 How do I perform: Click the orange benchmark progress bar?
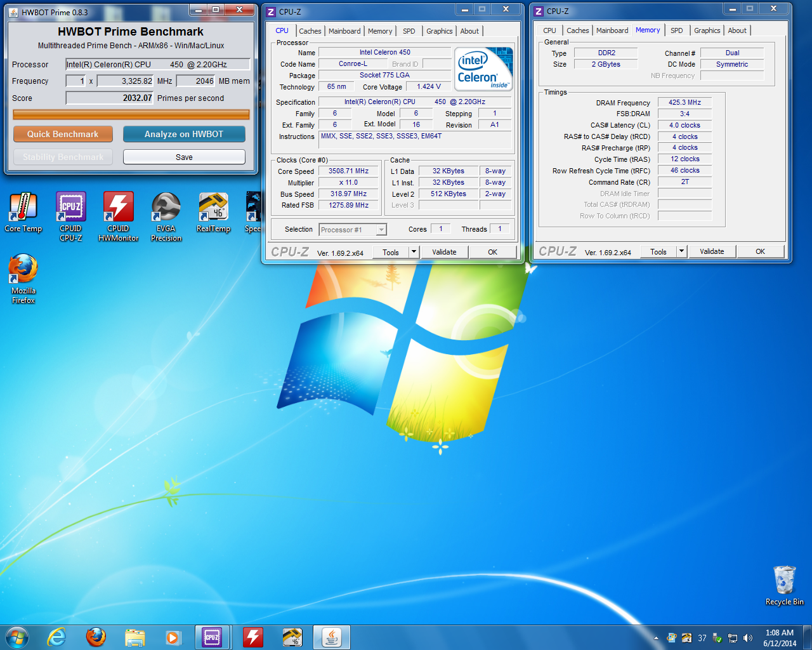(131, 114)
